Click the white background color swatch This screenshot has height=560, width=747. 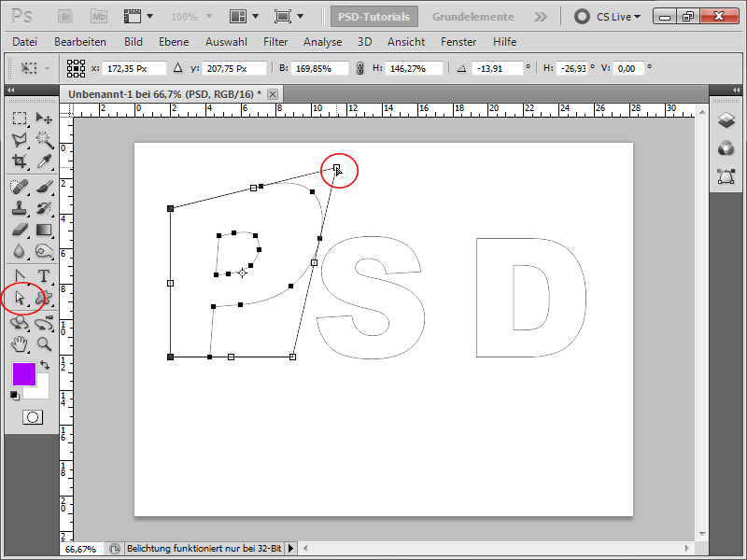(x=42, y=391)
